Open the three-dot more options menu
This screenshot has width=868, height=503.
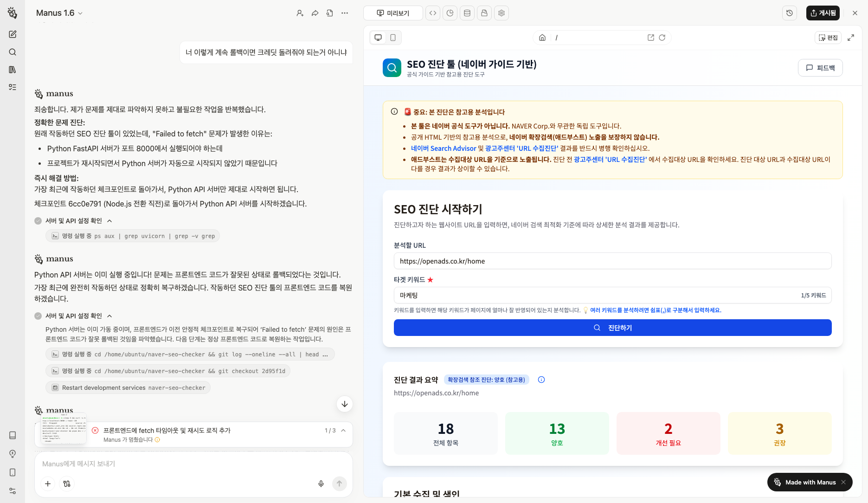tap(345, 13)
